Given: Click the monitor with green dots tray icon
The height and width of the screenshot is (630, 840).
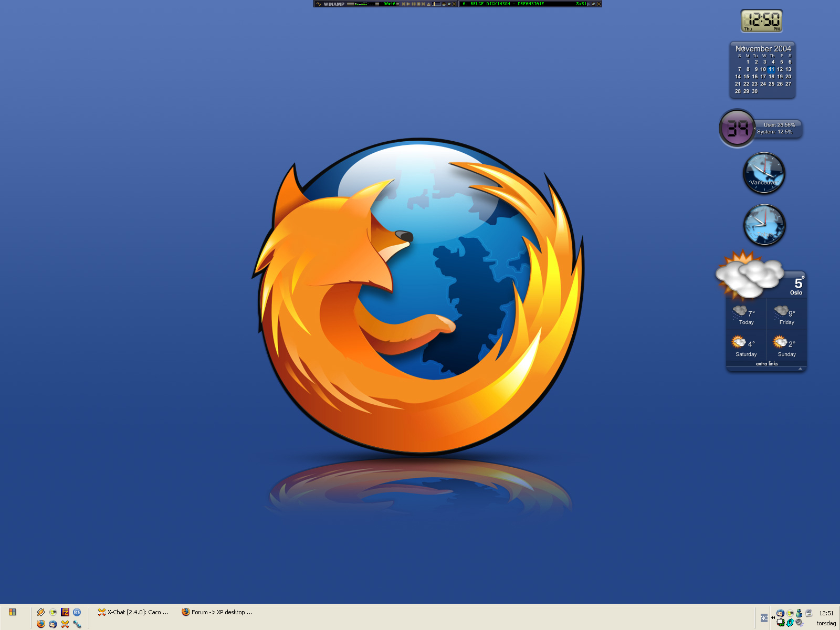Looking at the screenshot, I should point(781,623).
